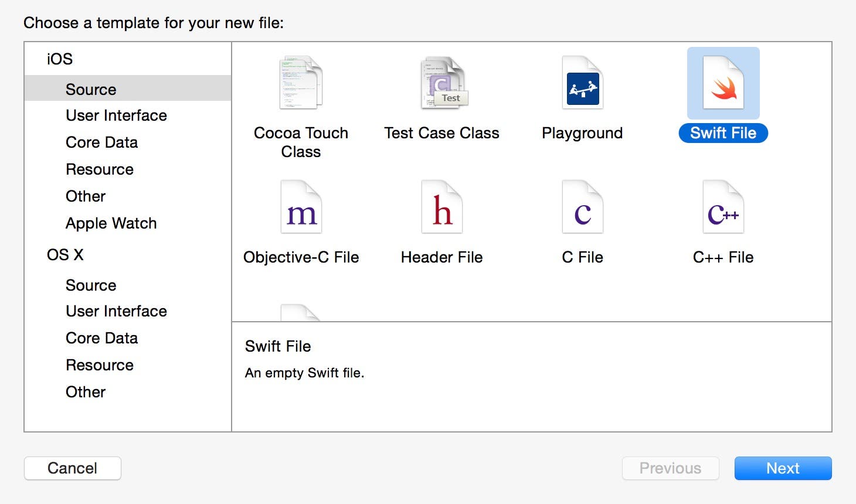The width and height of the screenshot is (856, 504).
Task: Select Other under OS X
Action: pos(86,392)
